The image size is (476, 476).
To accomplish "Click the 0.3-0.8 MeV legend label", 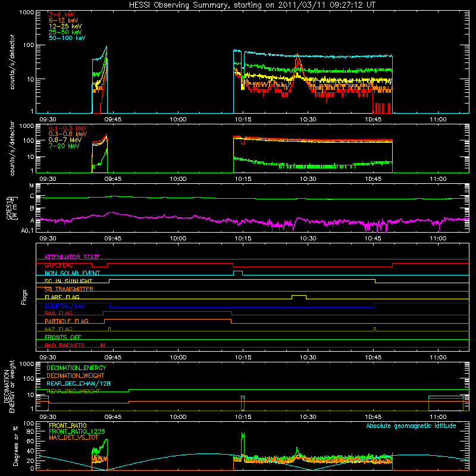I will click(x=68, y=134).
